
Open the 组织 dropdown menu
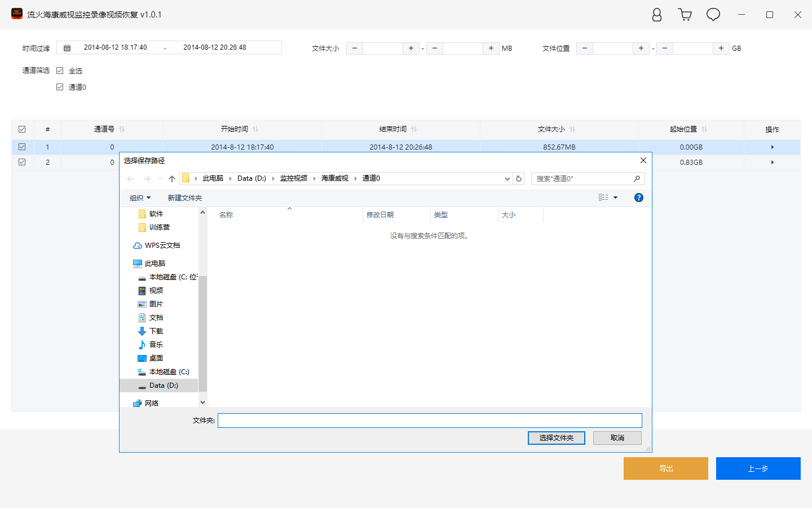coord(140,198)
